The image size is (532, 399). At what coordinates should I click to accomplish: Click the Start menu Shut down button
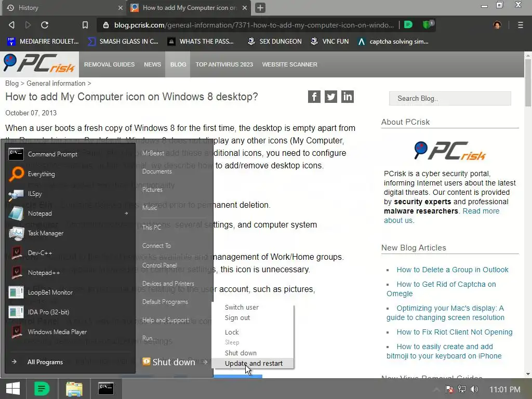169,362
